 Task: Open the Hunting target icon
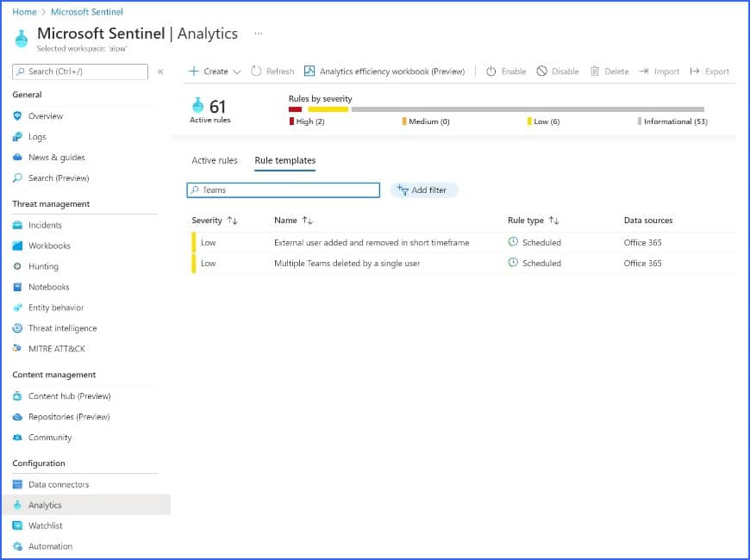tap(18, 266)
